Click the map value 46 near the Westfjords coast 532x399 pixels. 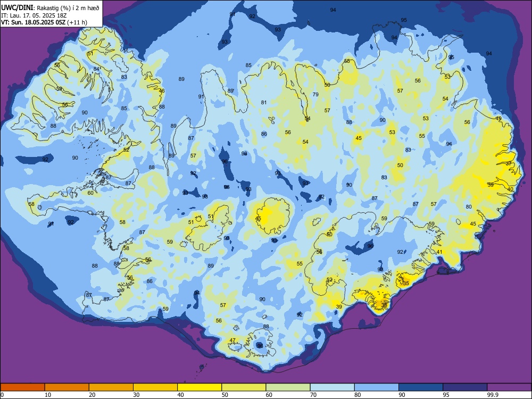[162, 90]
